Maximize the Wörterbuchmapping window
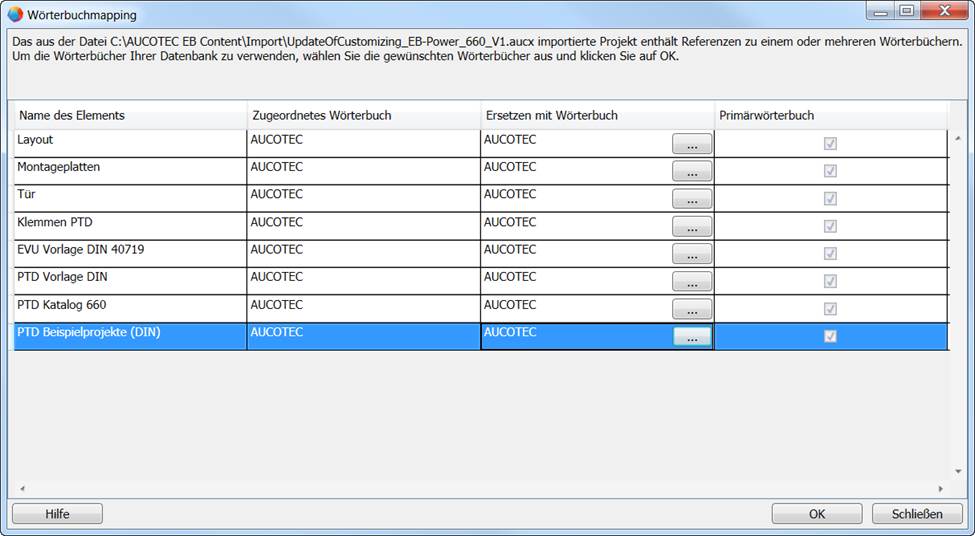The image size is (975, 536). (x=907, y=11)
